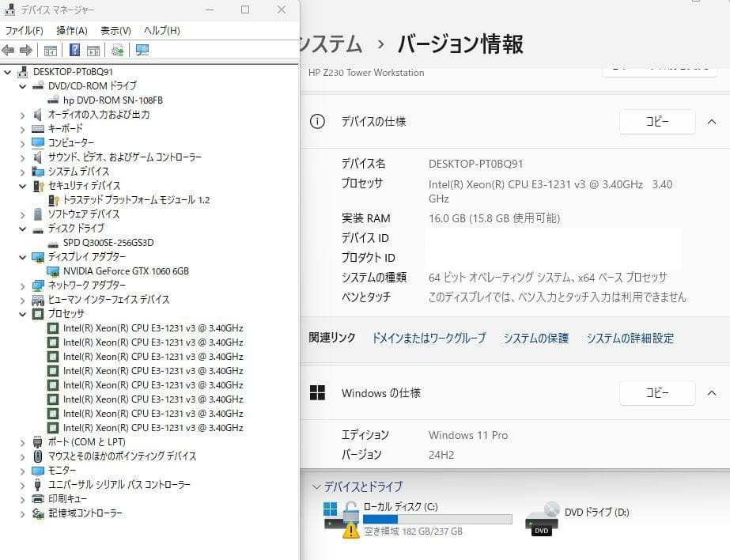Click the Properties icon in the toolbar
Image resolution: width=730 pixels, height=560 pixels.
coord(93,50)
